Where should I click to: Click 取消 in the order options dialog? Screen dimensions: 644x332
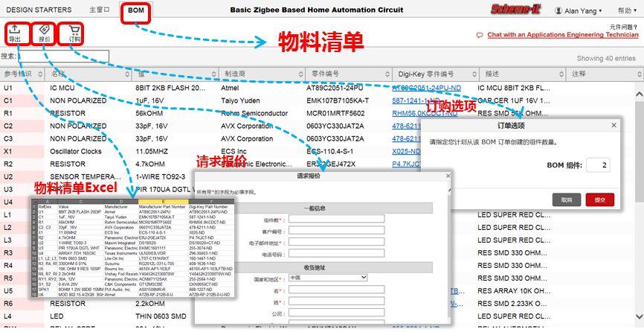(x=567, y=199)
